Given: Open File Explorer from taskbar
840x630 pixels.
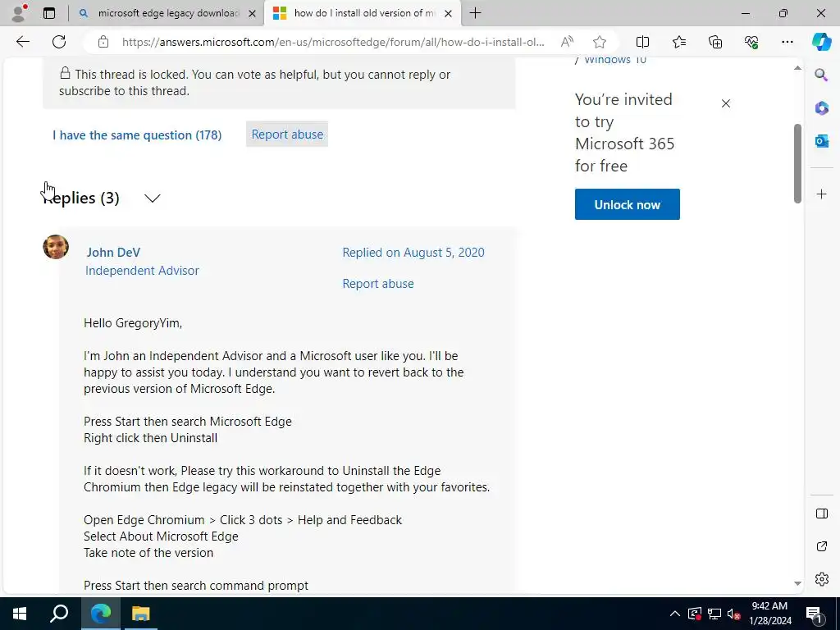Looking at the screenshot, I should point(140,614).
